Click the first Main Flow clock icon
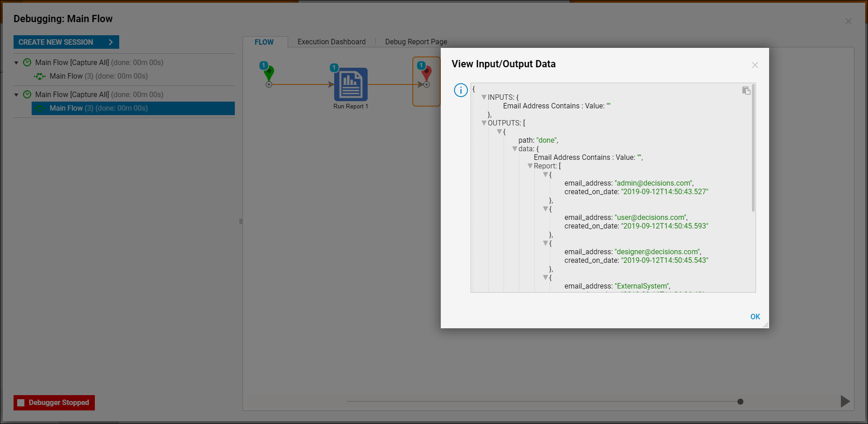The height and width of the screenshot is (424, 868). tap(27, 62)
